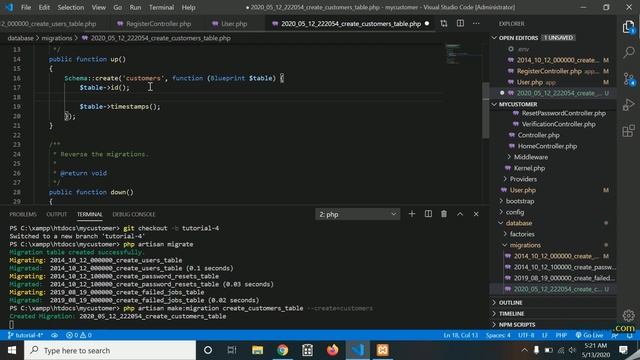This screenshot has width=640, height=360.
Task: Click the tutorial-4 git branch indicator
Action: click(x=25, y=335)
